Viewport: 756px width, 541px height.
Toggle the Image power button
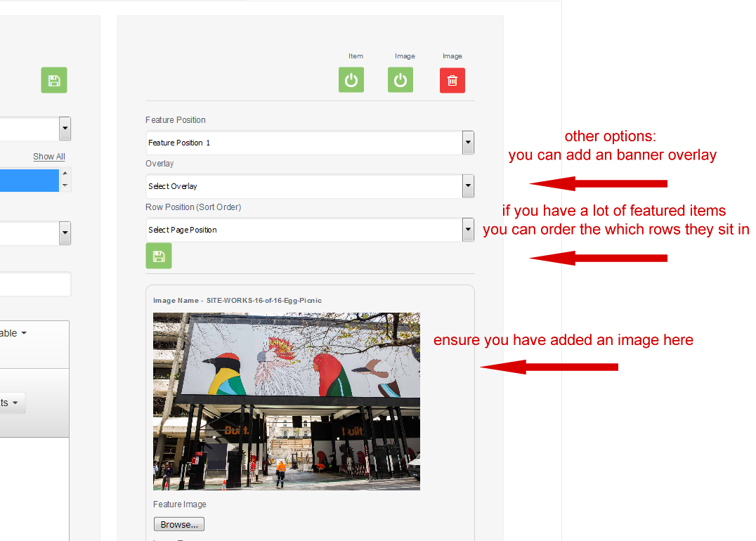pos(400,80)
